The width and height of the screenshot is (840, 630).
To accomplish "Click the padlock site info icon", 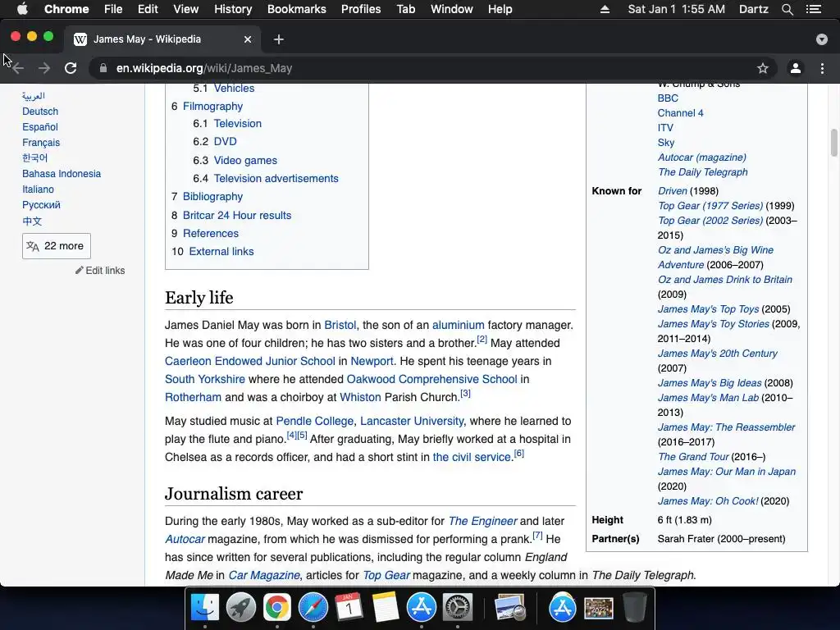I will tap(103, 68).
